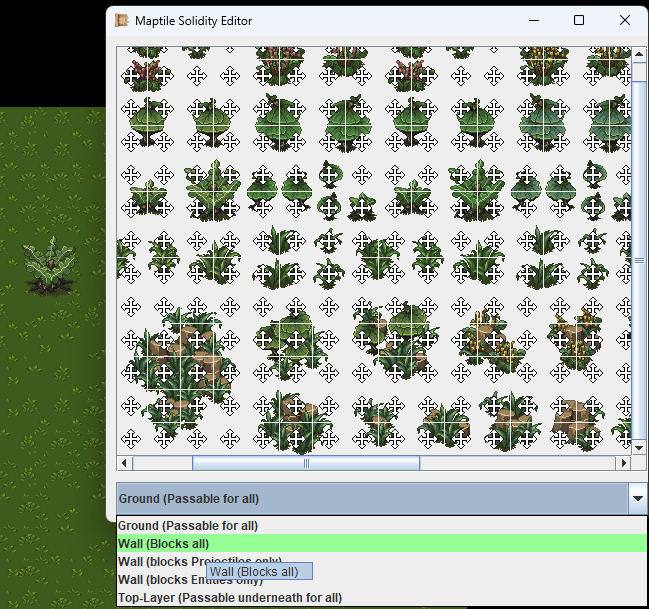Image resolution: width=649 pixels, height=609 pixels.
Task: Click the horizontal scrollbar thumb of the tileset
Action: point(305,464)
